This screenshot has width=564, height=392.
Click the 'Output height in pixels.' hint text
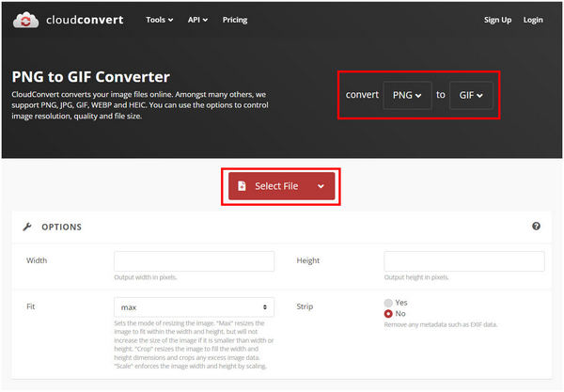click(416, 277)
